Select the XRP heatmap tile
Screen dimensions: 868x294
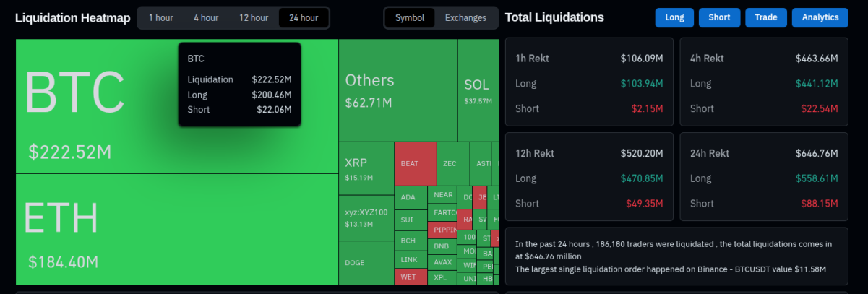click(x=366, y=168)
